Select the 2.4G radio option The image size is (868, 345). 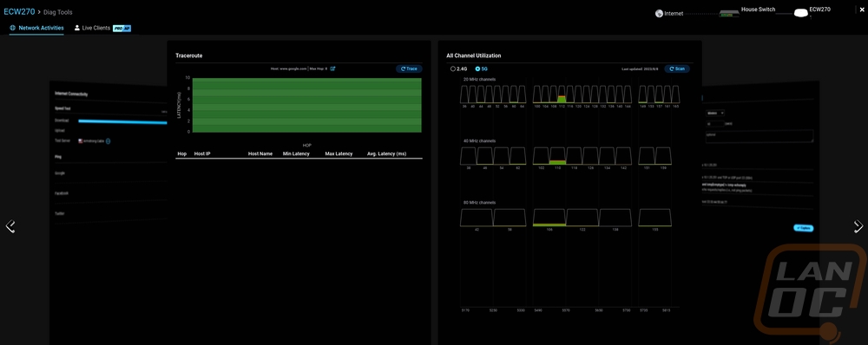click(459, 69)
